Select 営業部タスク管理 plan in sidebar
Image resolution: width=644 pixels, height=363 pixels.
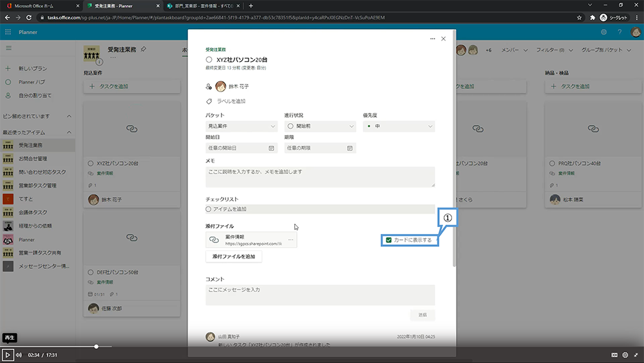[37, 186]
